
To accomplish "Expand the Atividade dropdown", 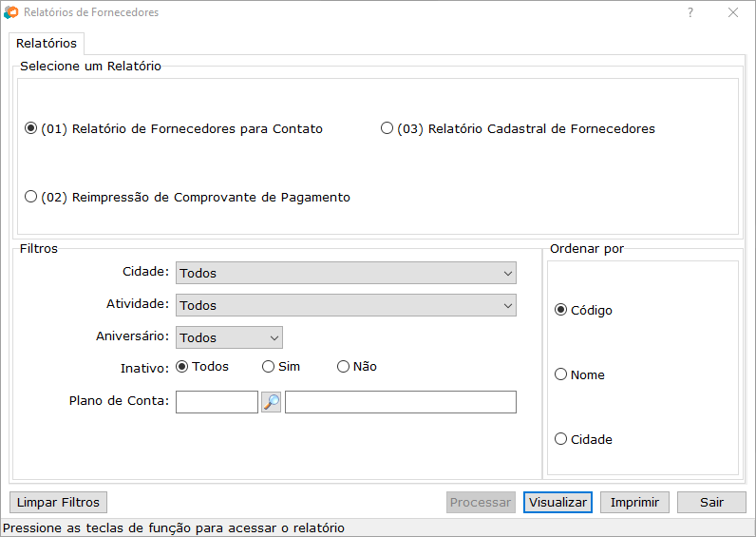I will [346, 305].
